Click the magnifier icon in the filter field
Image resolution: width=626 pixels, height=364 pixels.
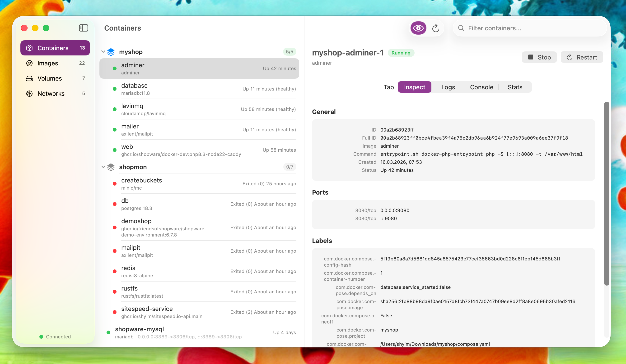(461, 28)
